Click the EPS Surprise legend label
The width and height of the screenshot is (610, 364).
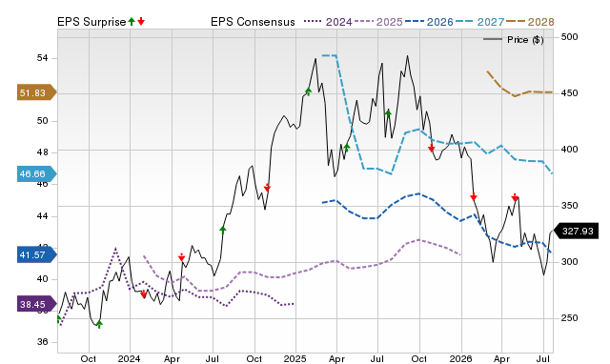[91, 22]
